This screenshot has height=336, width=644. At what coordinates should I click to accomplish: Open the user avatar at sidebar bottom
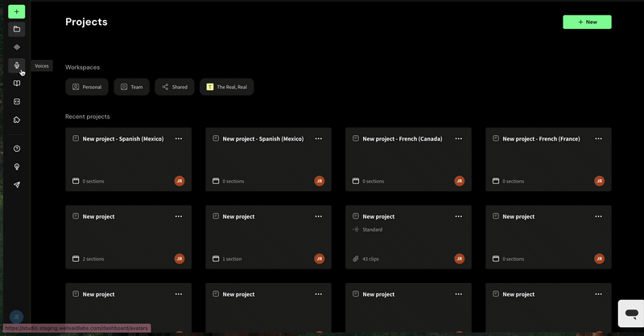coord(16,317)
